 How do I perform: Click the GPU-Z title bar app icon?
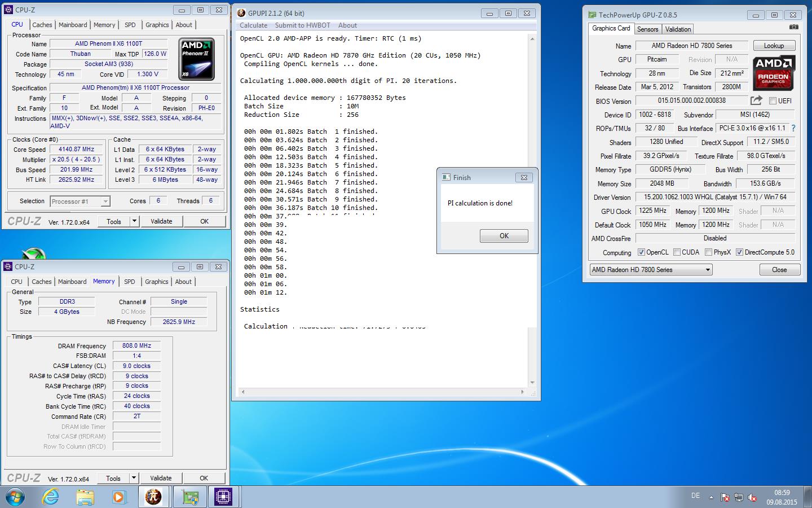tap(592, 15)
